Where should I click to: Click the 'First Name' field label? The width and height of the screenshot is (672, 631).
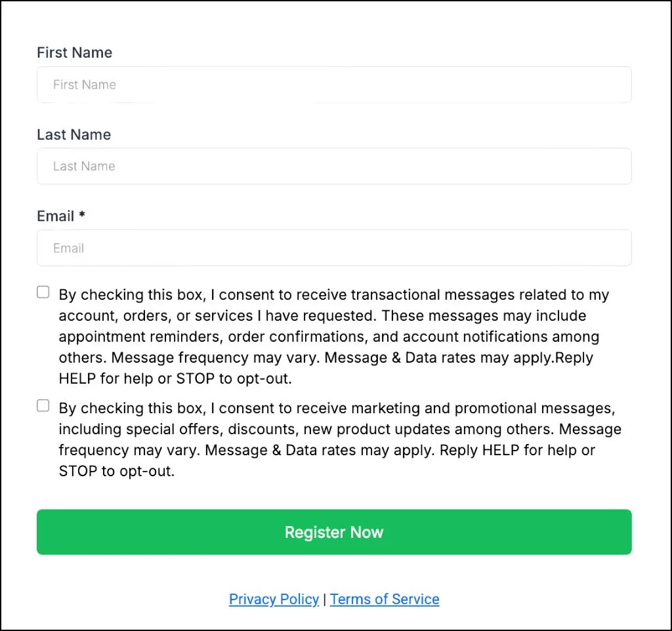pos(74,53)
